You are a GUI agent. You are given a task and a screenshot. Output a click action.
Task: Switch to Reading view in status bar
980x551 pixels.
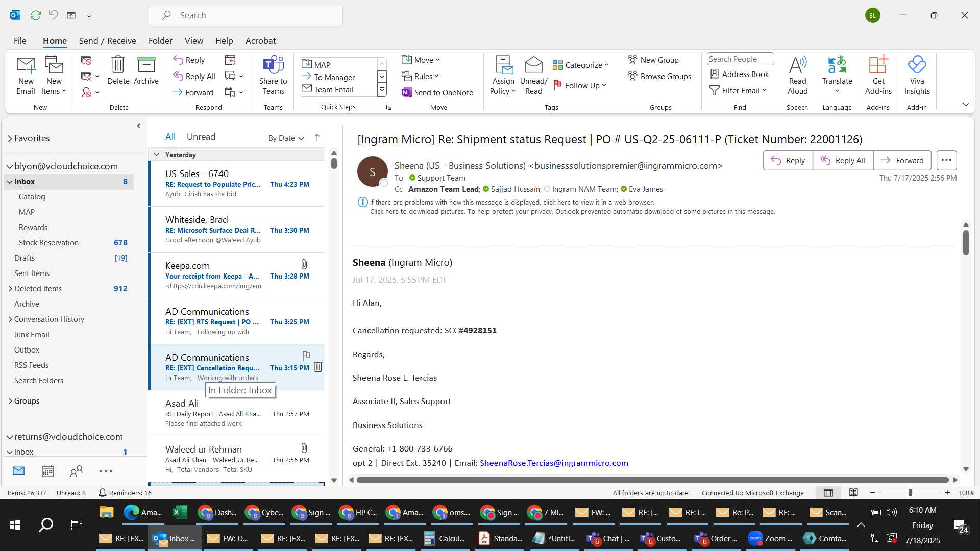(x=853, y=493)
